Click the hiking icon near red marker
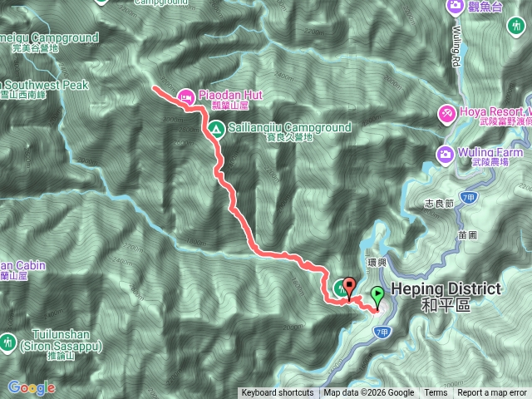Image resolution: width=532 pixels, height=399 pixels. point(339,288)
